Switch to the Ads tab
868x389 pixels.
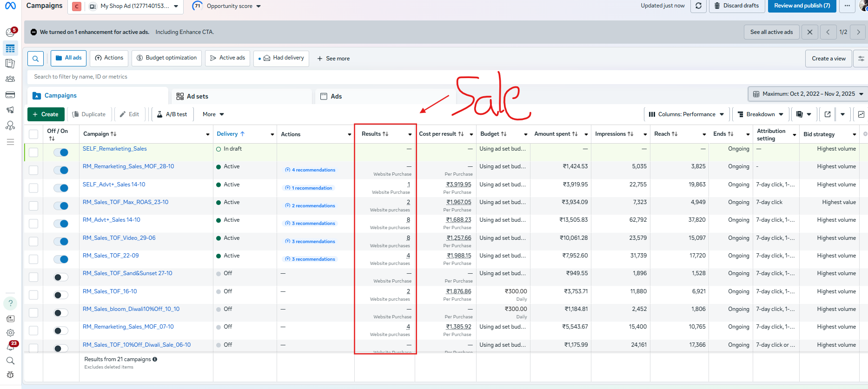(336, 97)
